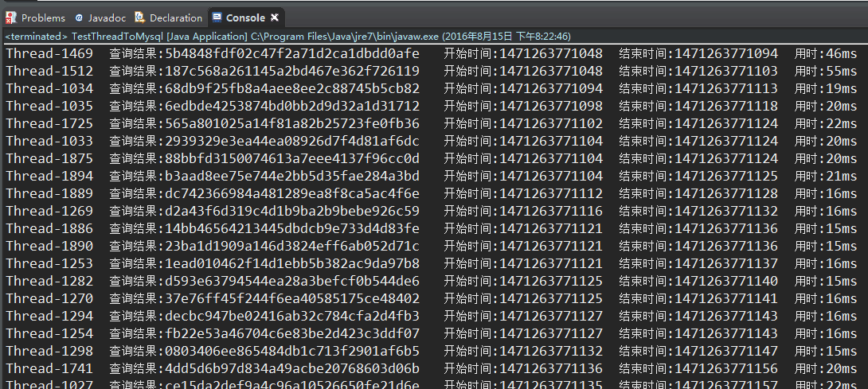This screenshot has height=389, width=868.
Task: Click hash 14bb46564213445dbdcb9e733d4d83fe
Action: click(x=292, y=228)
